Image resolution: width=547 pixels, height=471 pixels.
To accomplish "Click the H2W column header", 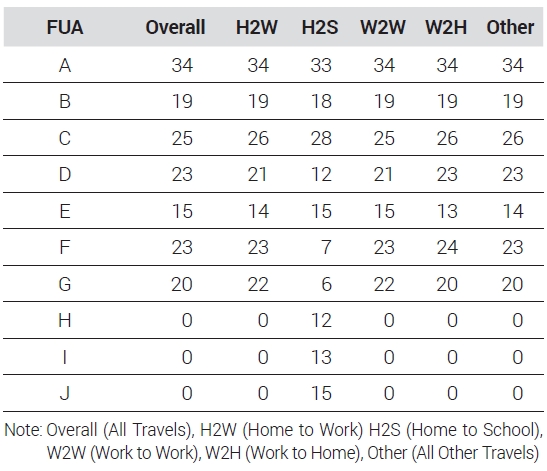I will (257, 27).
